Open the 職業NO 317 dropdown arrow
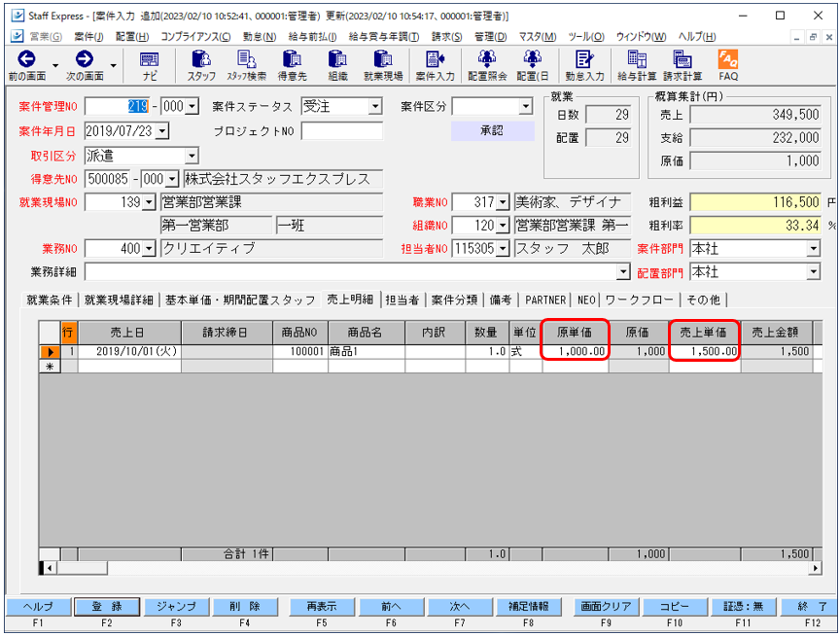Viewport: 840px width, 636px height. click(x=503, y=202)
